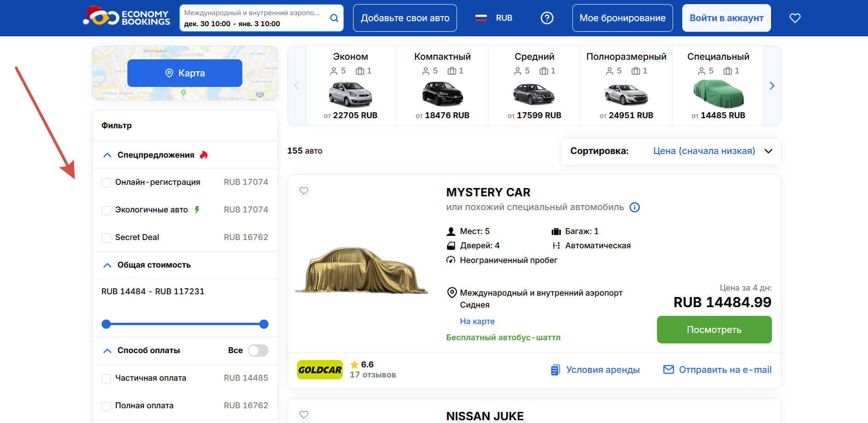Click the rating star icon 6.6
868x423 pixels.
354,365
